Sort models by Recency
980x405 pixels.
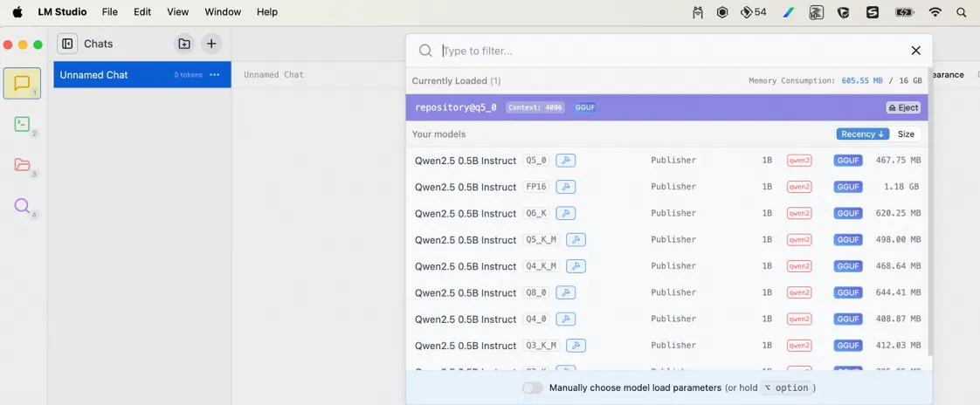(862, 134)
